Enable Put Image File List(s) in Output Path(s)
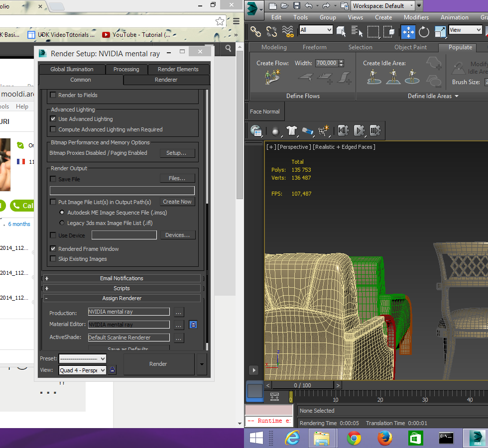This screenshot has height=448, width=488. click(53, 202)
